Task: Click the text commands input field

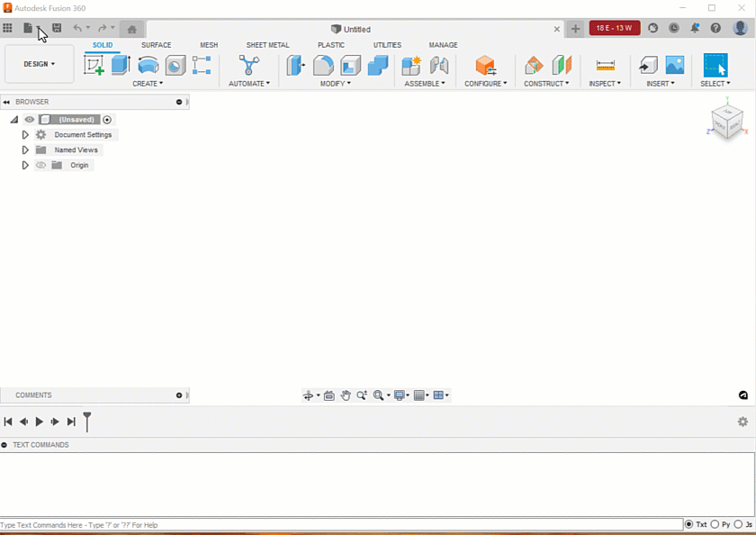Action: tap(341, 525)
